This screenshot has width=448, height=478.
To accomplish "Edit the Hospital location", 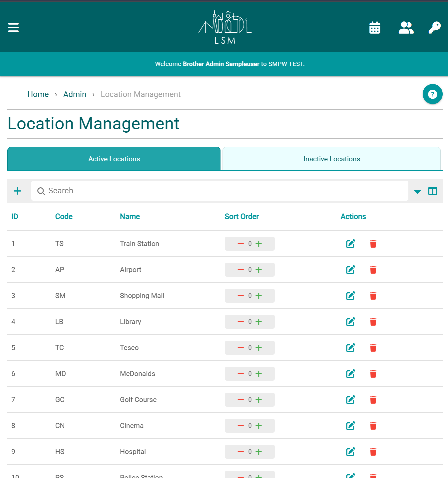I will point(350,452).
